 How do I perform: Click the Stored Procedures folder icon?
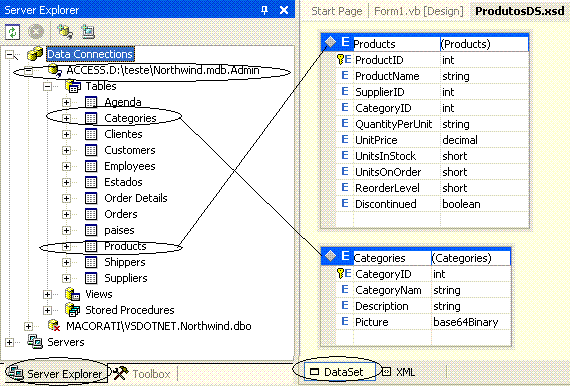tap(73, 310)
